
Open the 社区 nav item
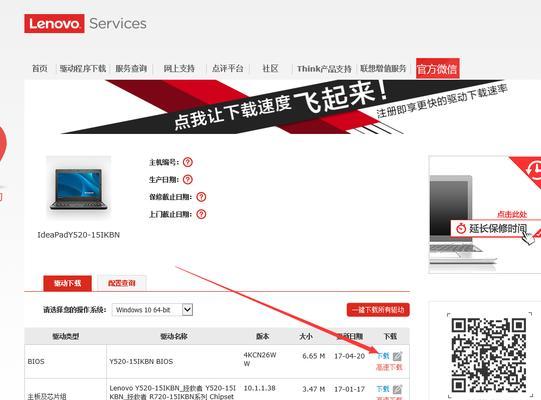tap(270, 68)
